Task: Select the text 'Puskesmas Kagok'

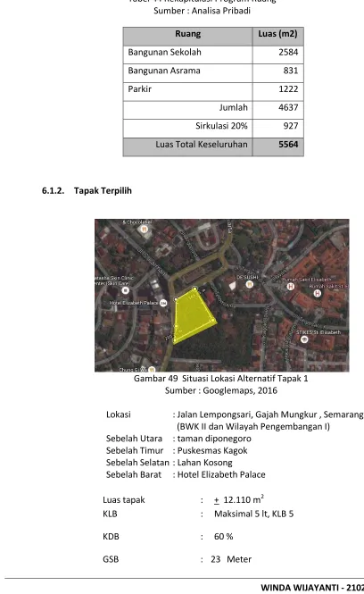Action: tap(212, 450)
